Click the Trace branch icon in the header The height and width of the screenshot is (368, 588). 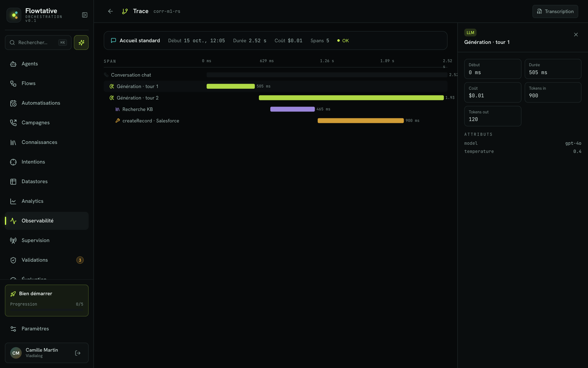tap(125, 11)
